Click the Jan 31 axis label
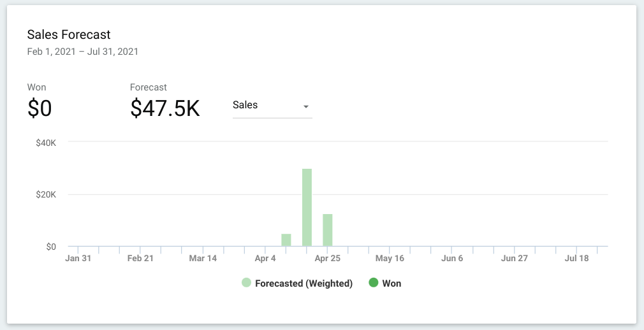Viewport: 644px width, 330px height. coord(78,259)
